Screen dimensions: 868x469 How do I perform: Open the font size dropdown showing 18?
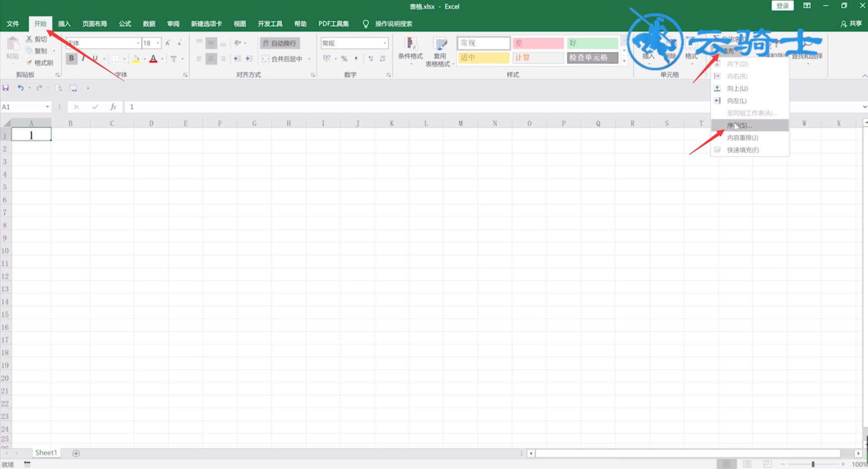(x=158, y=43)
